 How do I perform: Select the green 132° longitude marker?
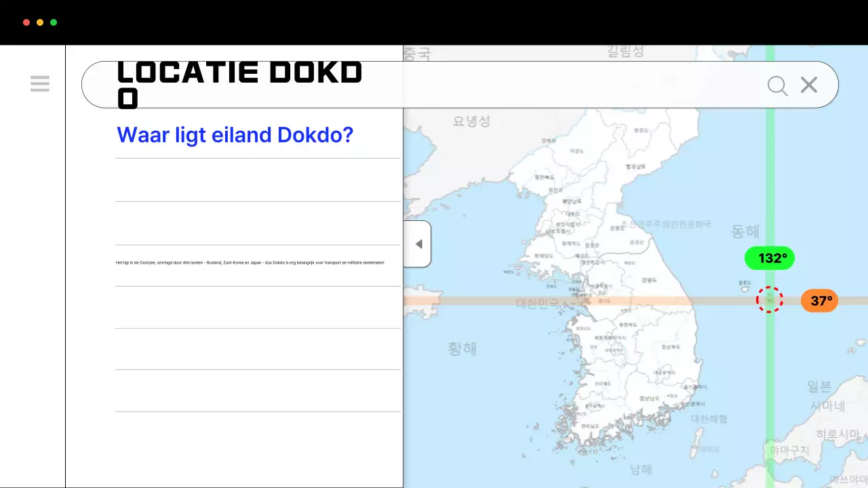(x=770, y=258)
